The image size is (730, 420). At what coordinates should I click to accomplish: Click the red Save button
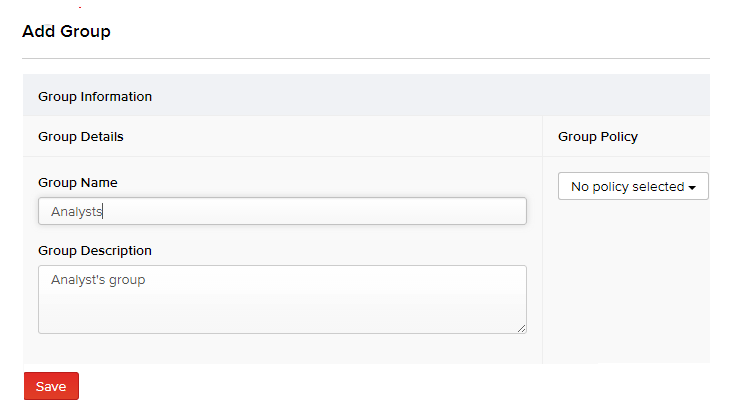(x=51, y=386)
